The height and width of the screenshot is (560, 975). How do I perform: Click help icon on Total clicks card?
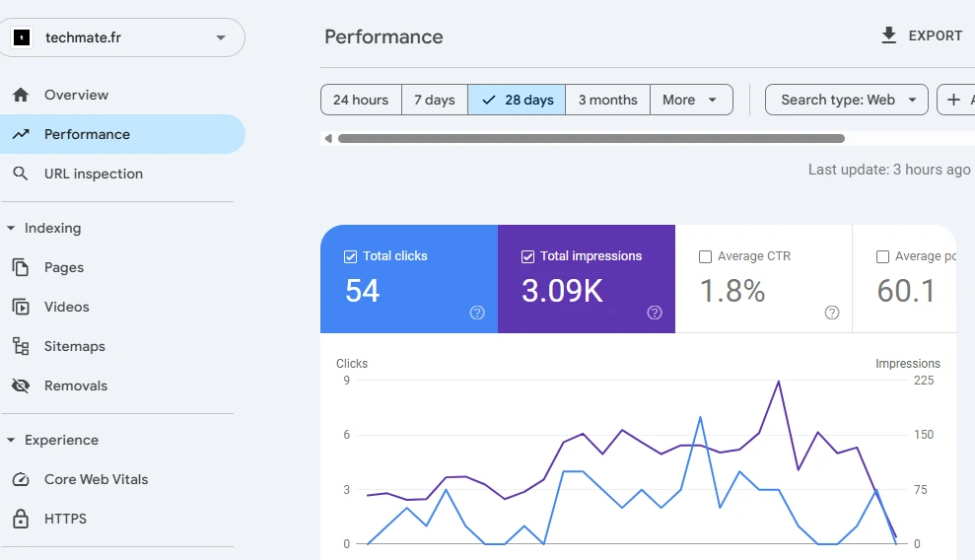pyautogui.click(x=477, y=313)
